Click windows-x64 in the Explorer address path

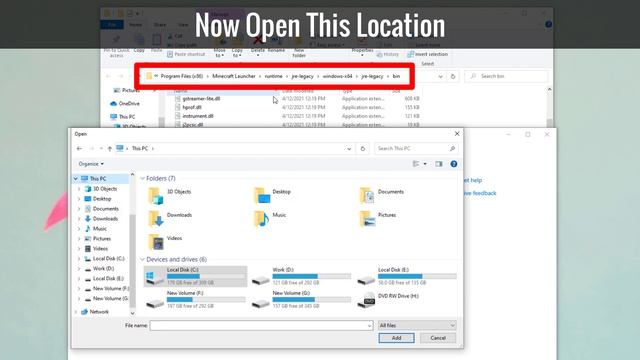click(x=338, y=76)
